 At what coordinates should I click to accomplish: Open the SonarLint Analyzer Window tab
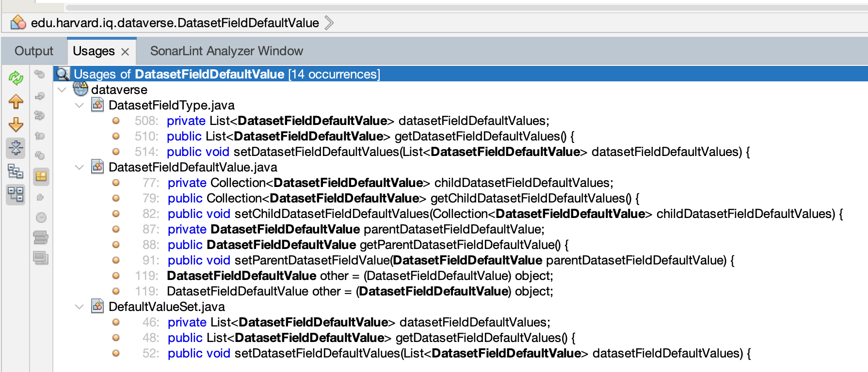coord(226,51)
